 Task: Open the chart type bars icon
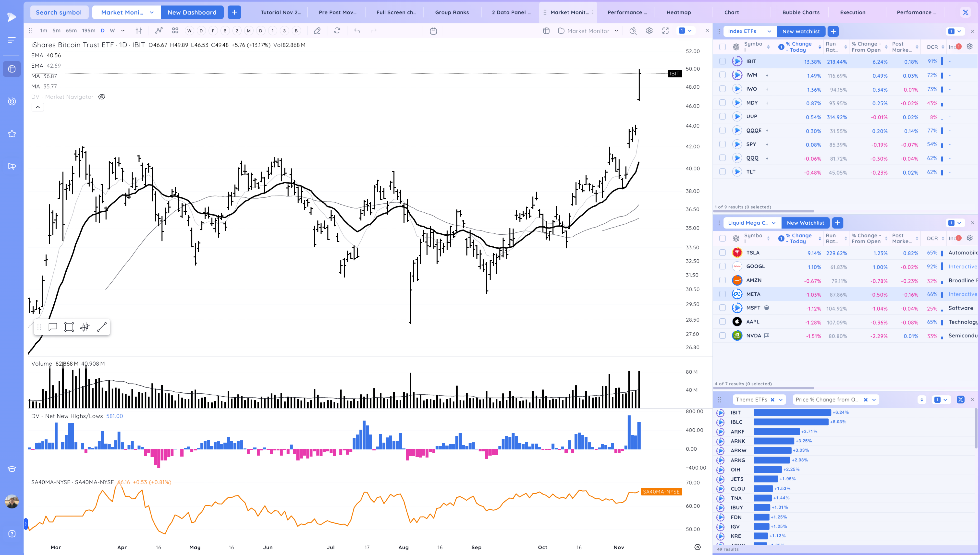pos(139,31)
